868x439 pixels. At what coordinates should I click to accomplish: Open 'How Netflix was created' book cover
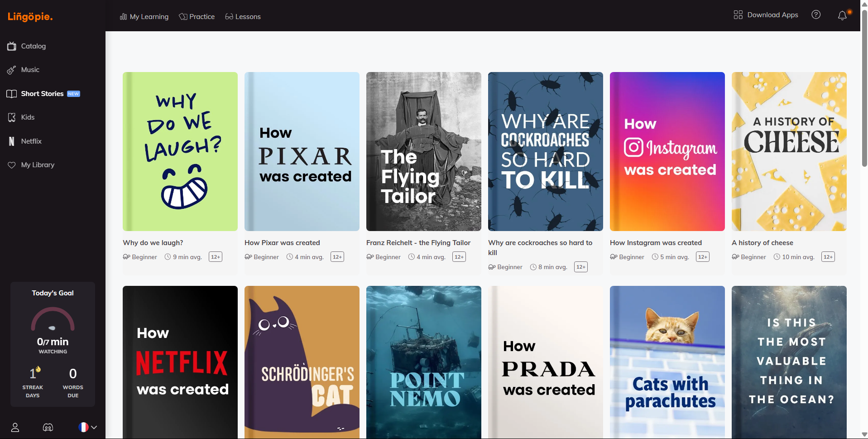pos(180,362)
